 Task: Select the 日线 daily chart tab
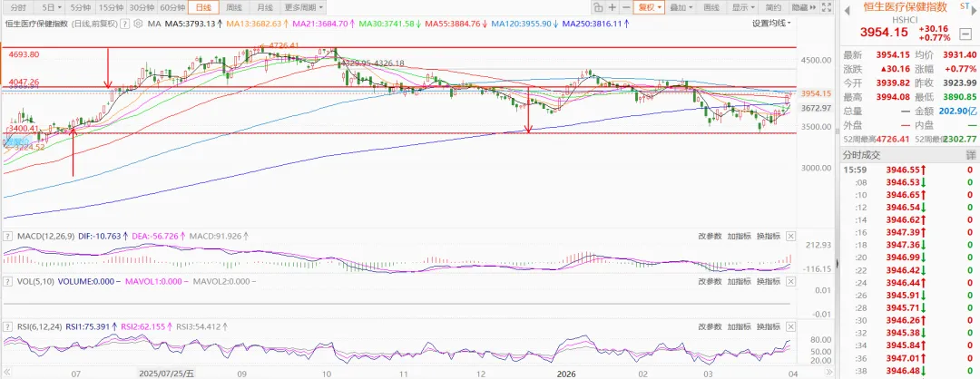point(204,7)
